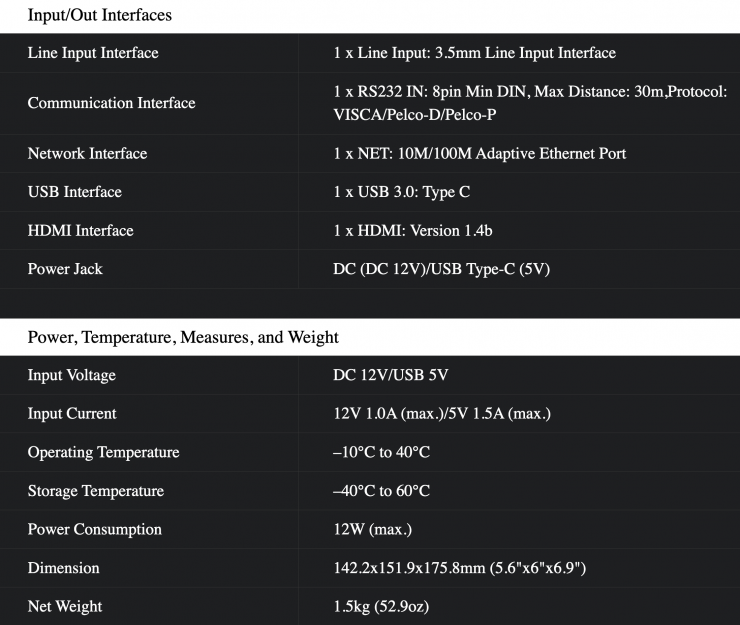
Task: Click the HDMI Version 1.4b value
Action: (x=412, y=231)
